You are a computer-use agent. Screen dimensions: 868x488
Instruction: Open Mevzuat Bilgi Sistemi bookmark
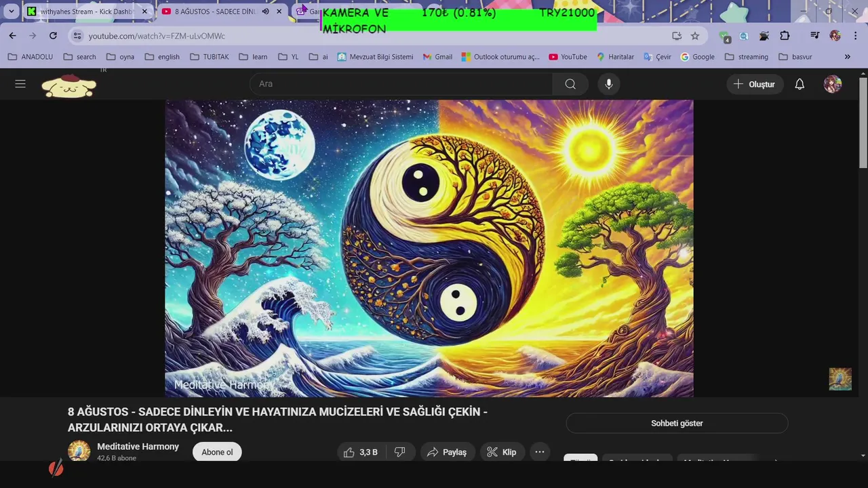pos(375,57)
